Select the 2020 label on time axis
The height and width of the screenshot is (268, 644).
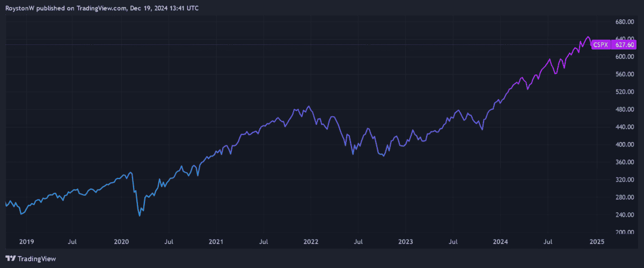(x=121, y=242)
